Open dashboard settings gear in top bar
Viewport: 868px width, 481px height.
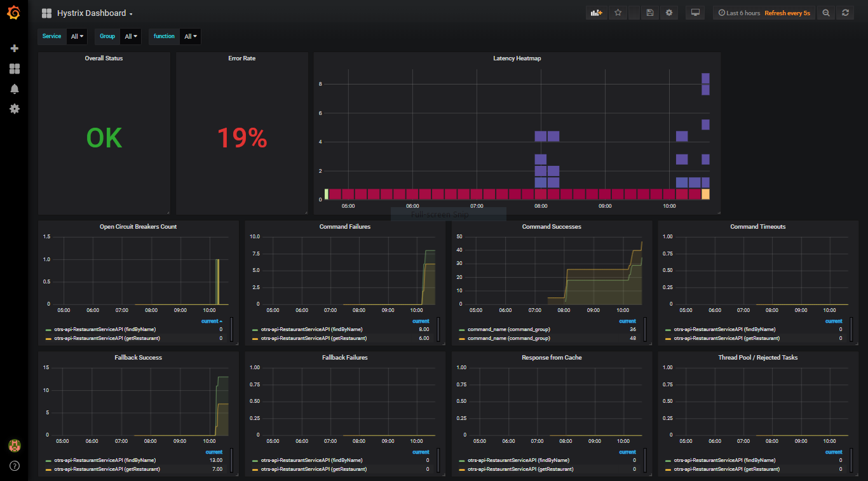[x=668, y=13]
